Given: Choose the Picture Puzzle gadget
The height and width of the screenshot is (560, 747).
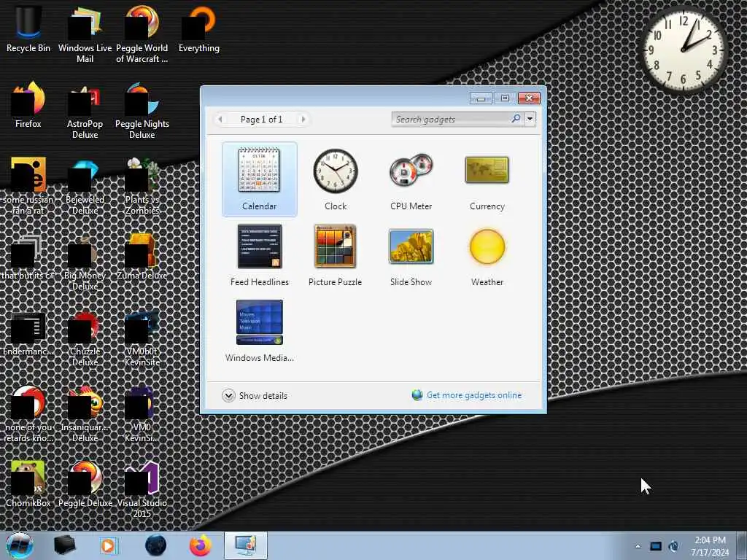Looking at the screenshot, I should pyautogui.click(x=336, y=254).
